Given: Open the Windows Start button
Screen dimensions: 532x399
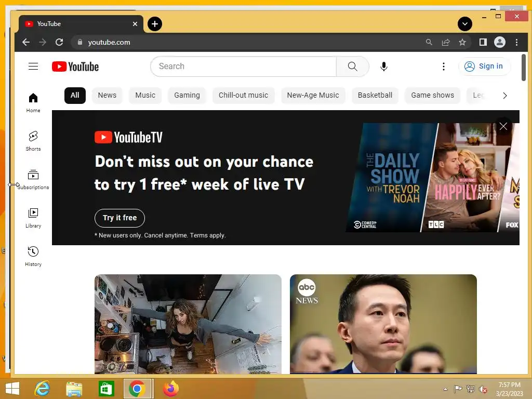Looking at the screenshot, I should (12, 389).
